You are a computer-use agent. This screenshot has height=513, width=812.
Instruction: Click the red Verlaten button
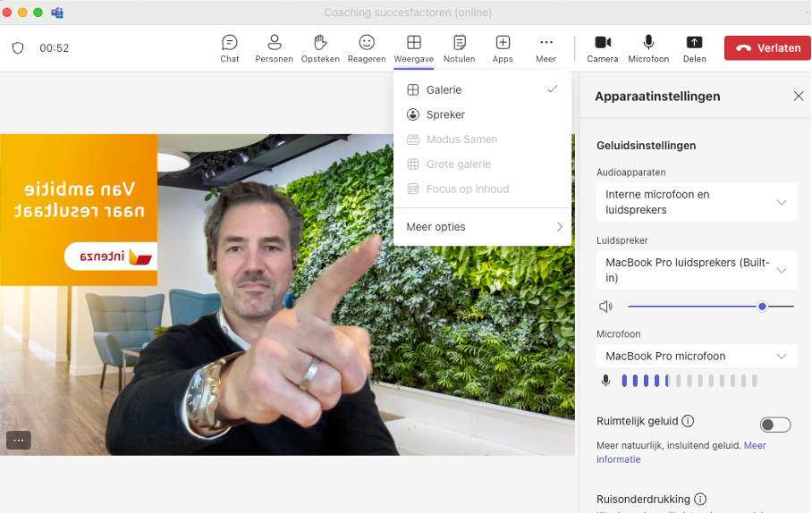[767, 48]
